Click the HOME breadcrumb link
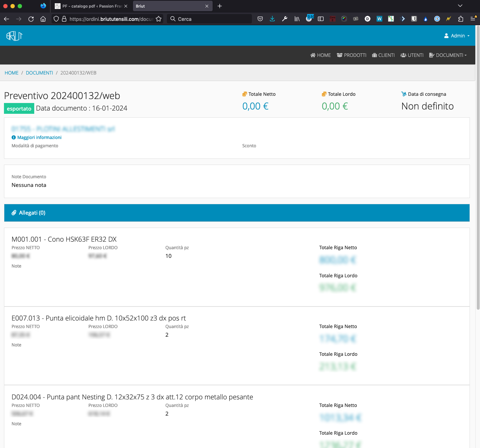This screenshot has height=448, width=480. pyautogui.click(x=12, y=73)
